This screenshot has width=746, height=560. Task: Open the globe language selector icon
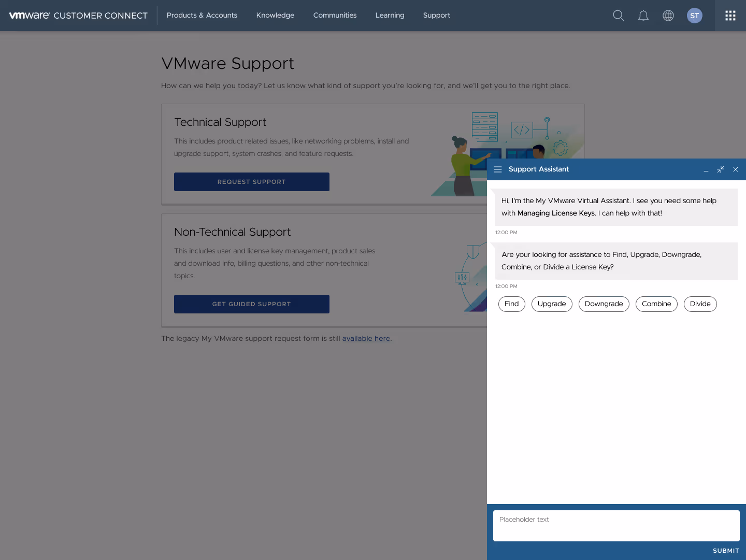click(668, 16)
